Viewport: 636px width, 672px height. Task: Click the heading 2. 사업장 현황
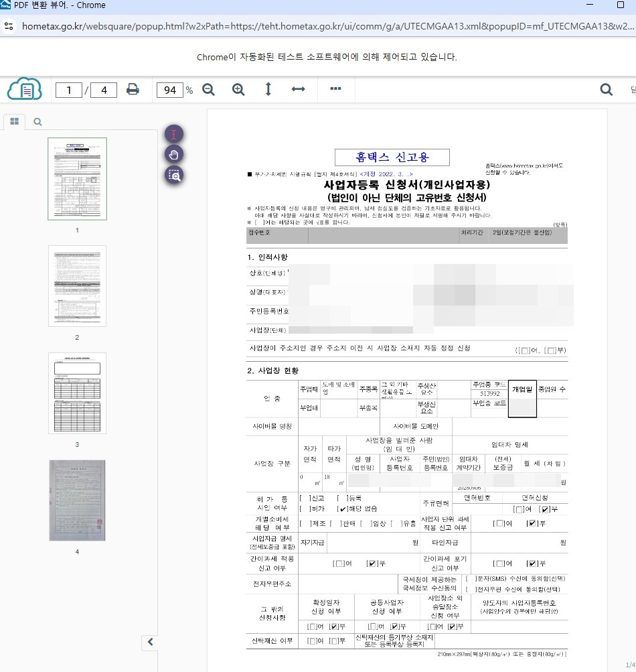point(273,371)
